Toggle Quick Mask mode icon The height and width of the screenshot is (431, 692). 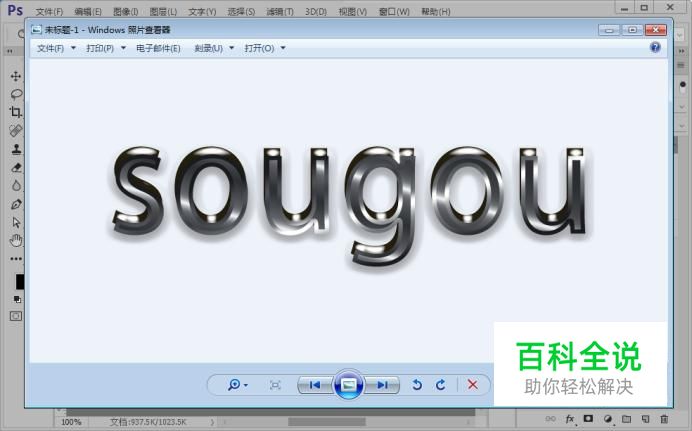[16, 316]
